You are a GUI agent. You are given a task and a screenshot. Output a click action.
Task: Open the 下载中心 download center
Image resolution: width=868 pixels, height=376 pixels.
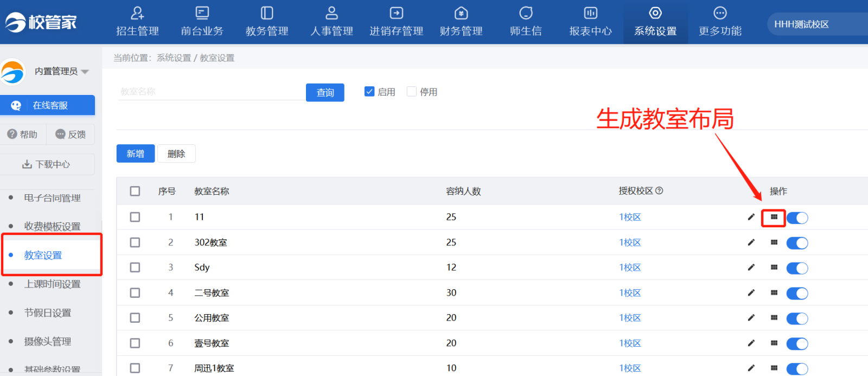pyautogui.click(x=47, y=164)
